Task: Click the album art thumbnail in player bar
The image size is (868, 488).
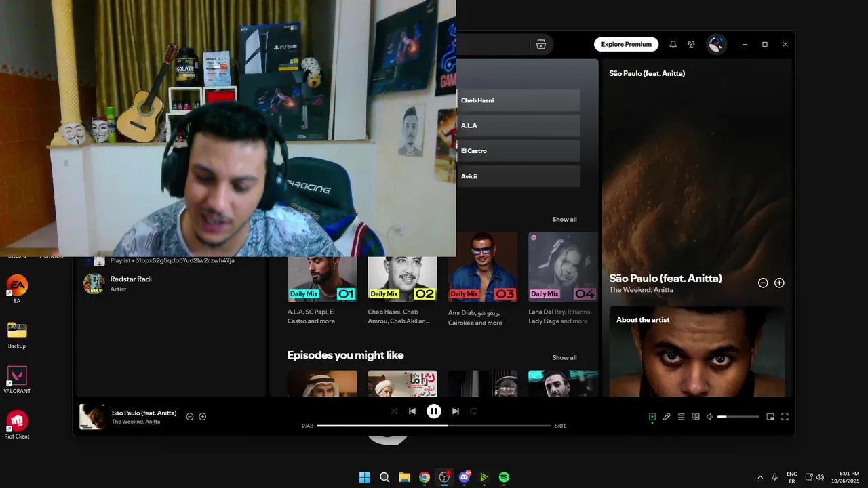Action: pyautogui.click(x=92, y=417)
